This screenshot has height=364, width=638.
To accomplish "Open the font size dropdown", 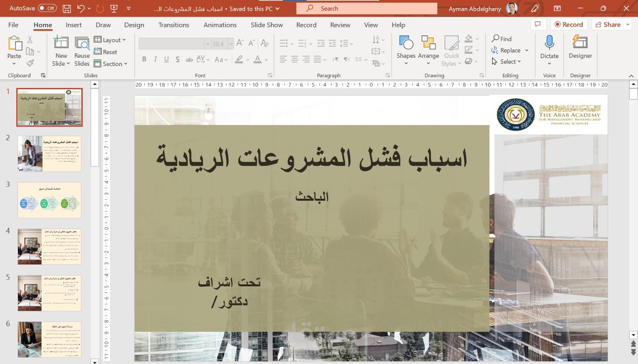I will point(231,43).
